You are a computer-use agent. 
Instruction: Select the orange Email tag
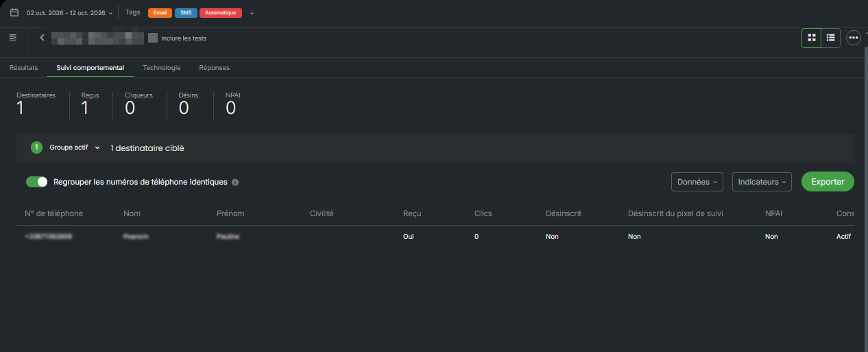pyautogui.click(x=160, y=13)
